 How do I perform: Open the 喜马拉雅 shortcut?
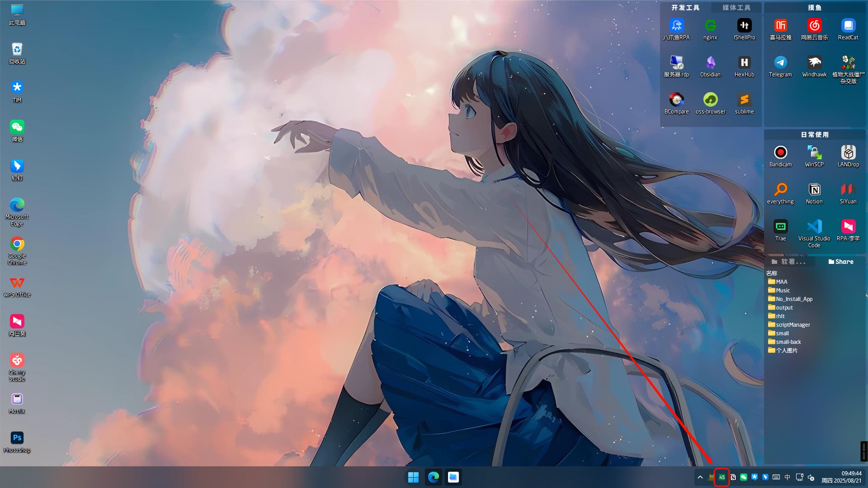[780, 29]
